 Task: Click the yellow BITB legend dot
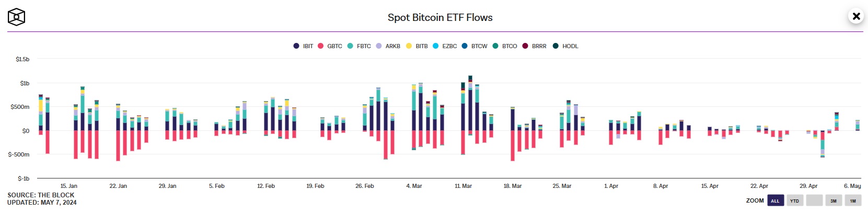(x=409, y=46)
